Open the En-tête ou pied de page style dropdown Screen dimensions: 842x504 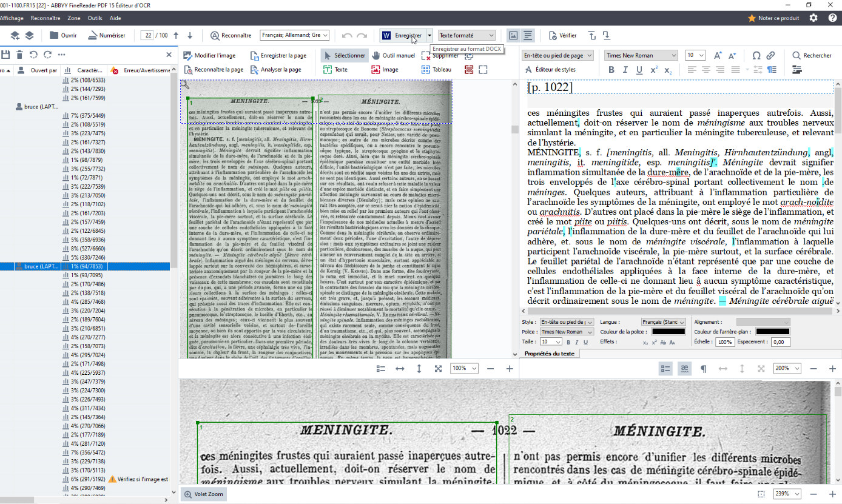click(x=557, y=55)
